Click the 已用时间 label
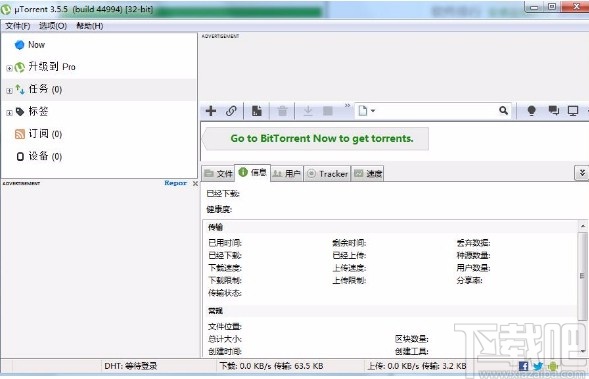Screen dimensions: 589x379 click(225, 243)
